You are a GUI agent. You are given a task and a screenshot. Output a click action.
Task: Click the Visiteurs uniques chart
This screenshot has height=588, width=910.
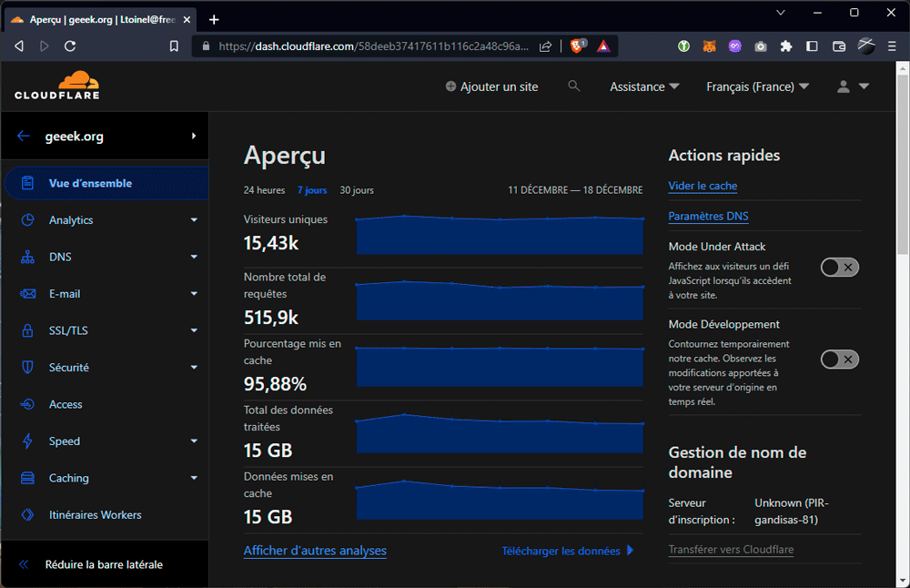pyautogui.click(x=499, y=235)
